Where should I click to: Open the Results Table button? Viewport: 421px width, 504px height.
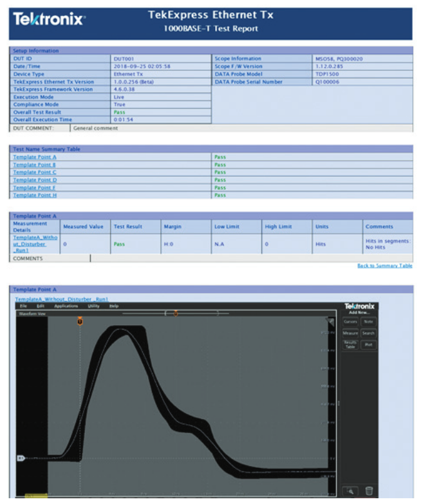coord(350,345)
